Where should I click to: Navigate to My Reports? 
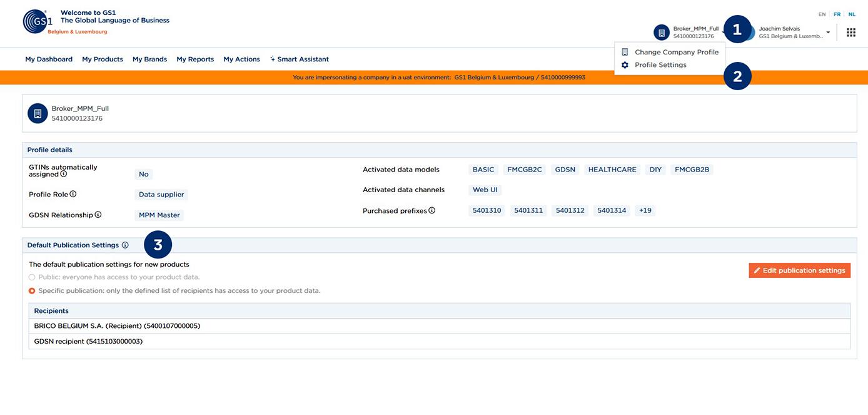point(195,59)
